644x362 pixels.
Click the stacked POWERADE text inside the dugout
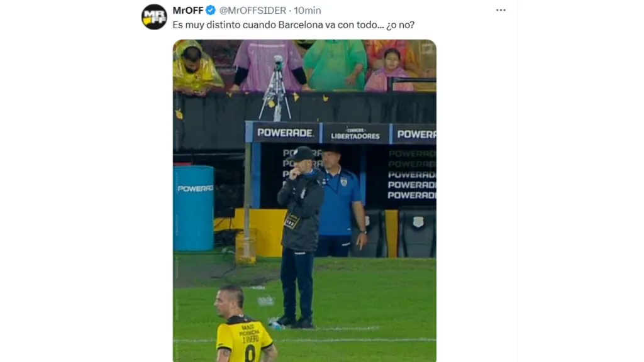tap(412, 175)
